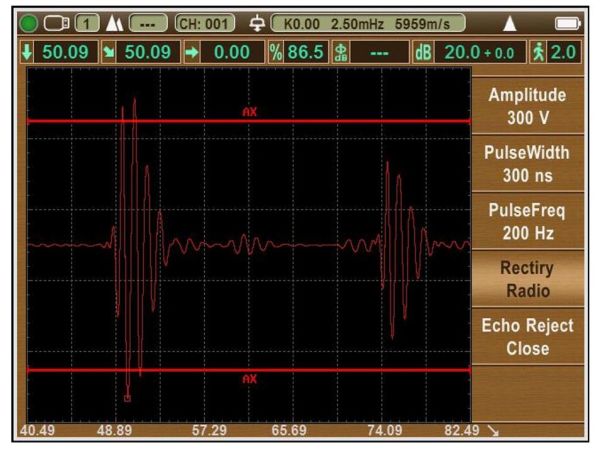
Task: Open the PulseWidth 300 ns setting
Action: [528, 164]
